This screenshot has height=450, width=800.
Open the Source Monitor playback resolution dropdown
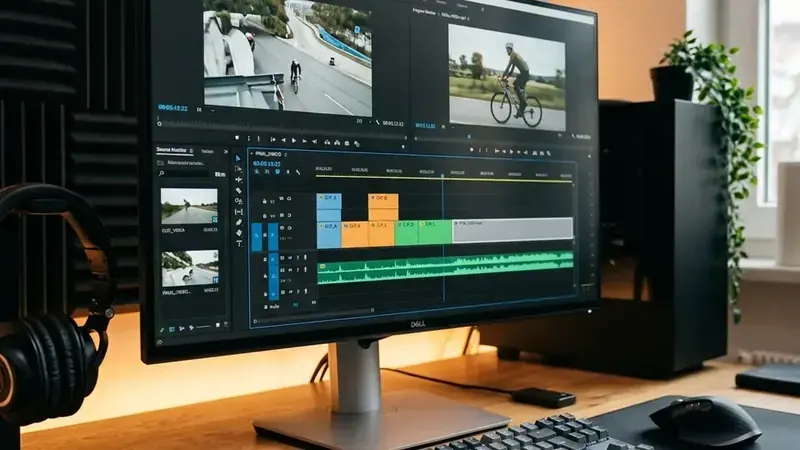point(363,121)
